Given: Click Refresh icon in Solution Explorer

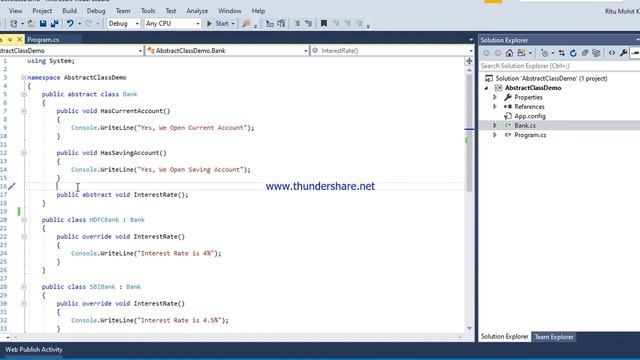Looking at the screenshot, I should [x=573, y=53].
